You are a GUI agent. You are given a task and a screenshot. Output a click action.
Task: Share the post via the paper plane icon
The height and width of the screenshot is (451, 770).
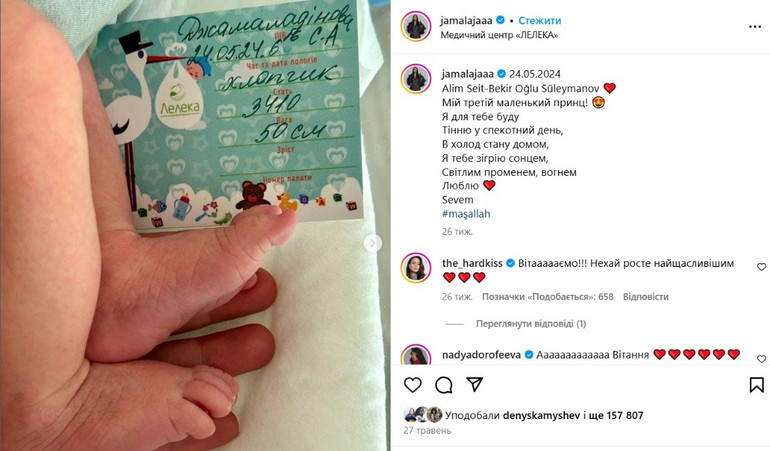(x=475, y=385)
